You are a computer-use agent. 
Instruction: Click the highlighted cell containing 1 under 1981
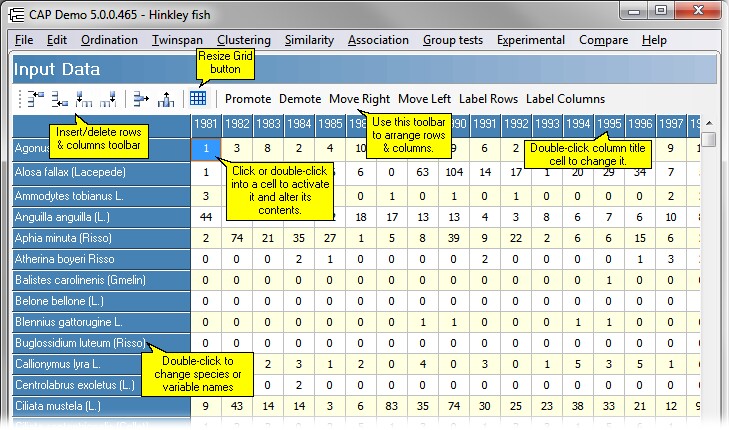click(206, 149)
